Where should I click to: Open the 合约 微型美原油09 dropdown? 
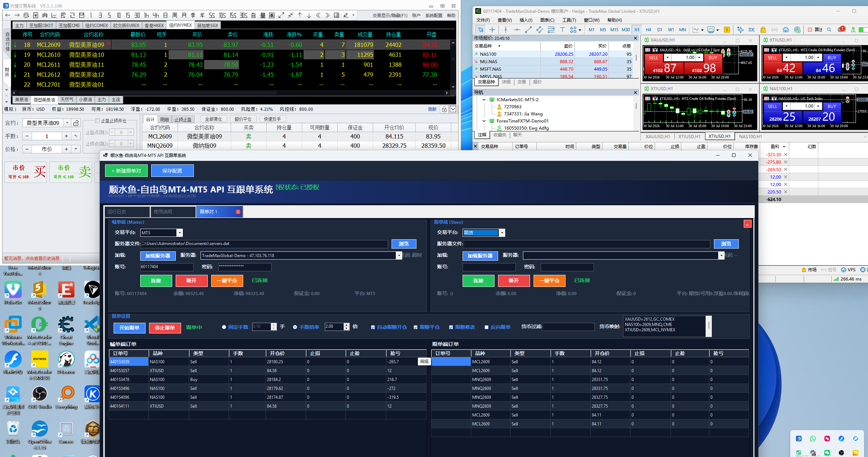point(67,123)
